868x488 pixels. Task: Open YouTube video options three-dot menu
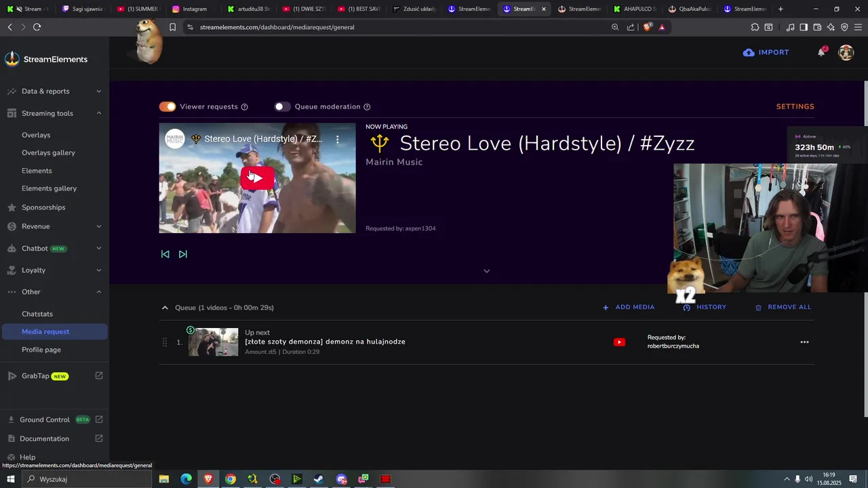coord(337,139)
